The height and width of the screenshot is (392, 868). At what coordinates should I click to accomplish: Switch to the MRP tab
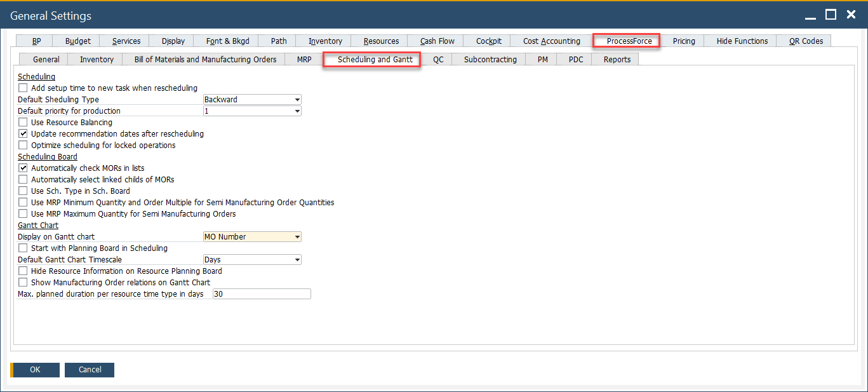[x=304, y=58]
